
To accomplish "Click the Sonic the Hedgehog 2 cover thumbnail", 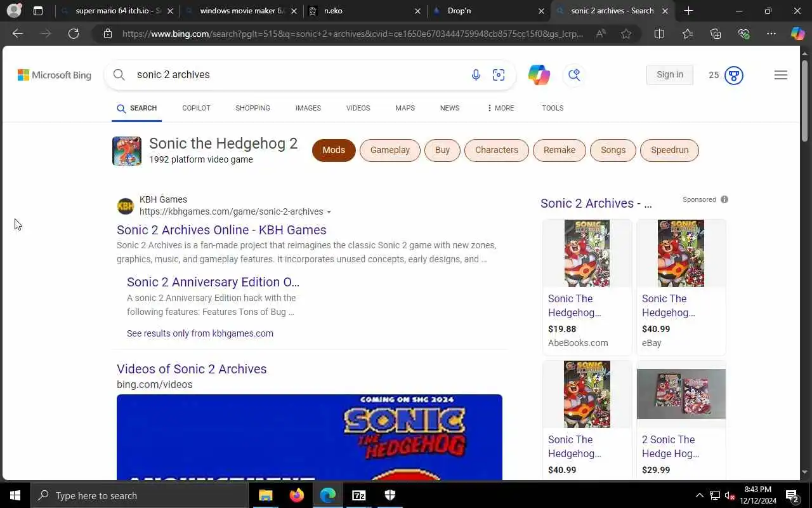I will 127,151.
